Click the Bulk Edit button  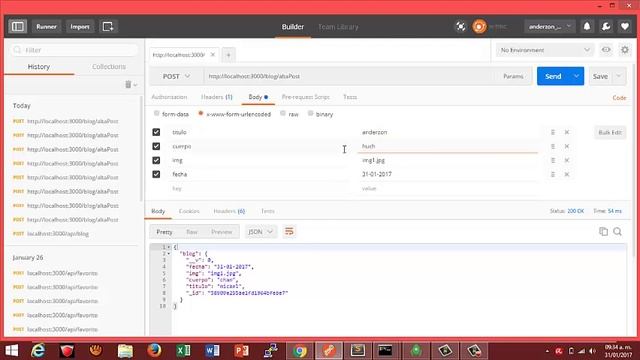pyautogui.click(x=610, y=132)
